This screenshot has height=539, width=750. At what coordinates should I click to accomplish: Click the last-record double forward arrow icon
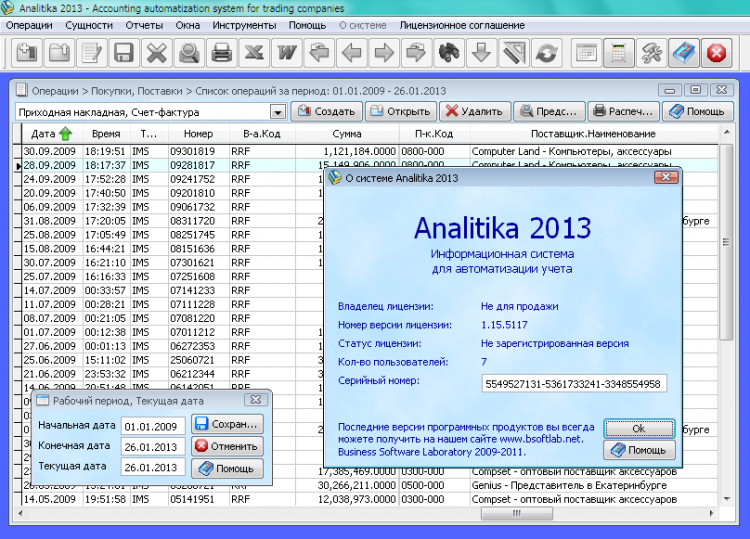[x=416, y=53]
